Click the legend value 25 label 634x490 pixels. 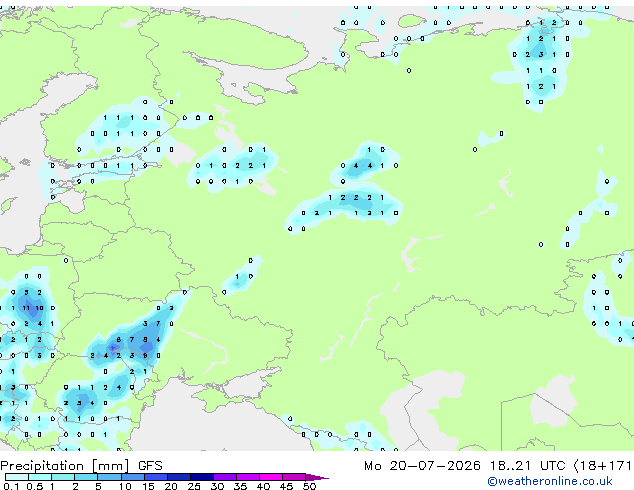[194, 486]
